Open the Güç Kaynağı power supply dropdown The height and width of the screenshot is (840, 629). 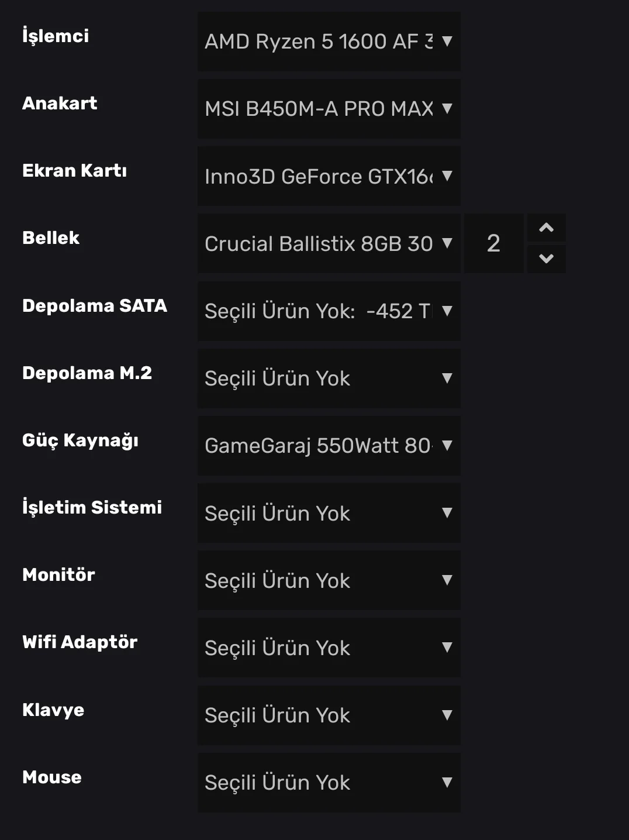point(329,446)
